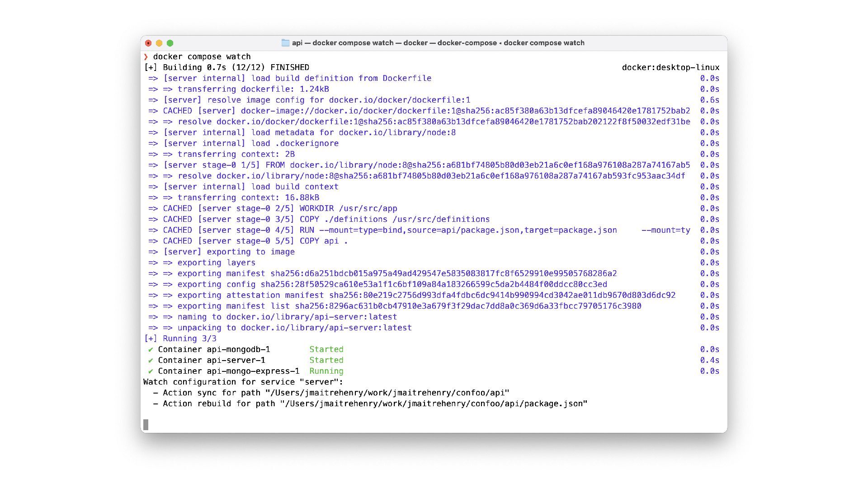Click 'Container api-server-1' text

click(x=212, y=360)
